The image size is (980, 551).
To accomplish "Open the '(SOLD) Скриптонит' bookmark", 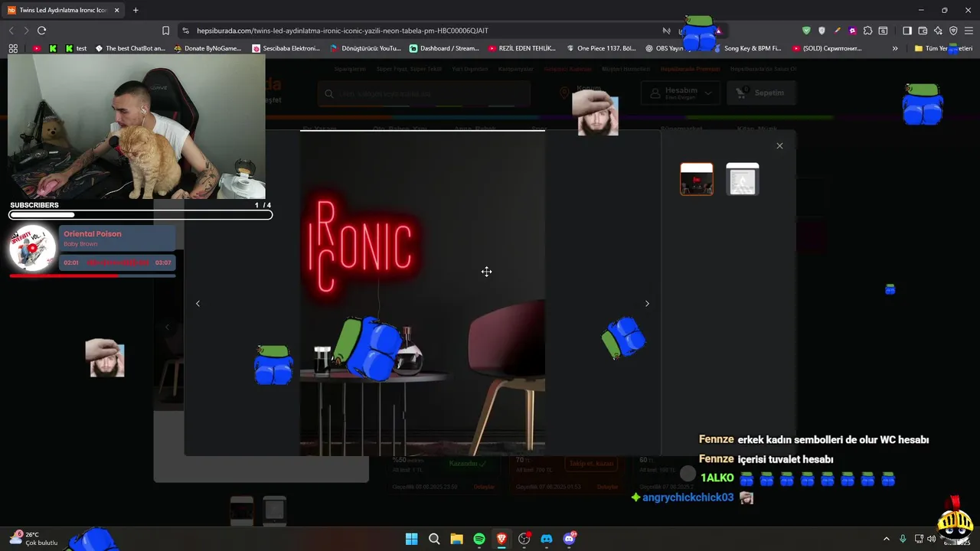I will [826, 48].
